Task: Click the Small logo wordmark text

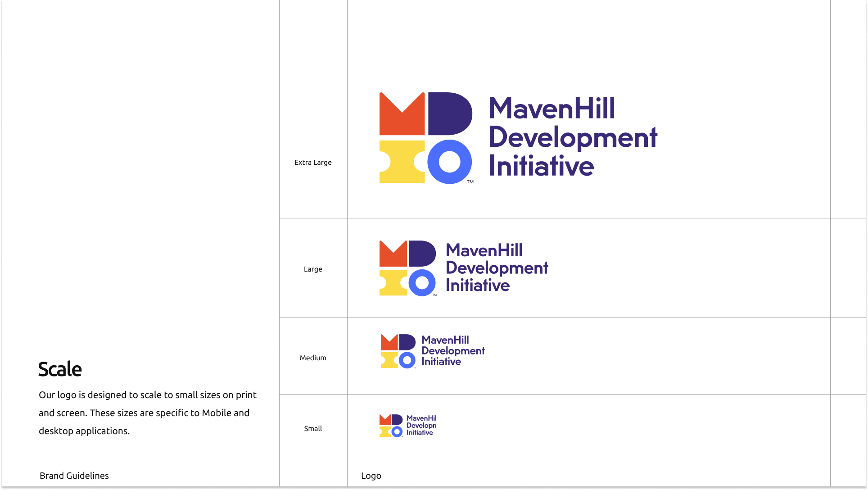Action: point(421,425)
